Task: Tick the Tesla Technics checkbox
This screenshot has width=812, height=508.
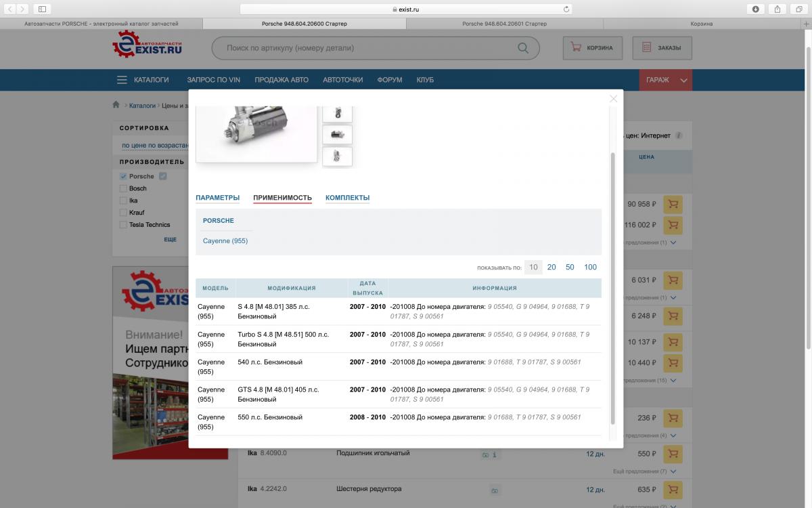Action: coord(123,225)
